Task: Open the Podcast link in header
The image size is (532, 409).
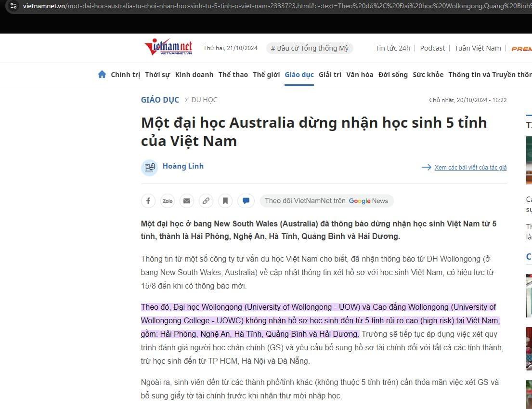Action: point(432,48)
